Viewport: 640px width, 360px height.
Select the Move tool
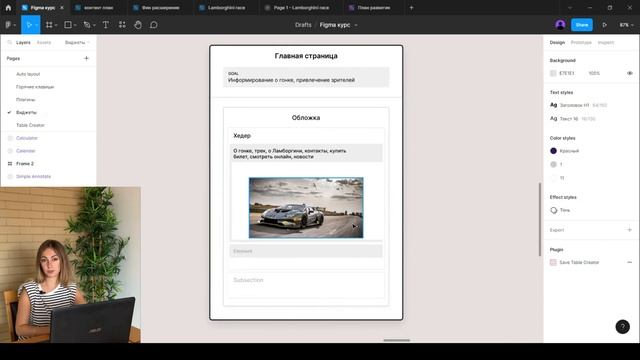29,25
